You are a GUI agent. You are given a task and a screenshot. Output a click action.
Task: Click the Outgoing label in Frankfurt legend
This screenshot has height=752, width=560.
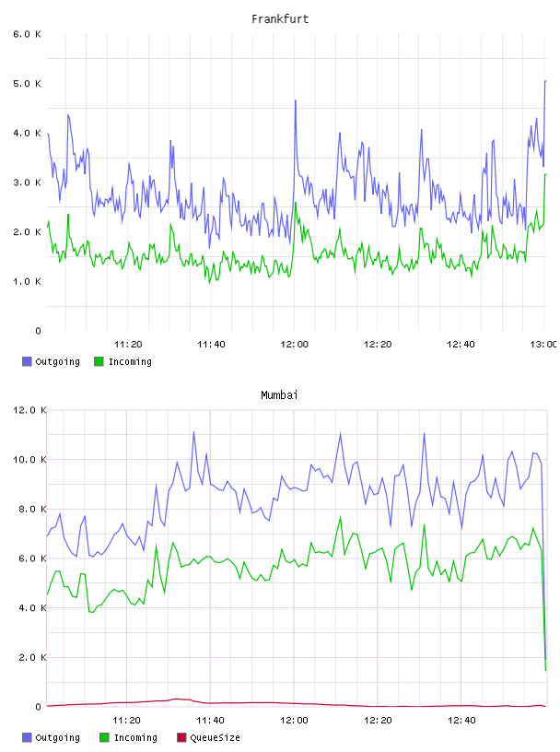57,361
